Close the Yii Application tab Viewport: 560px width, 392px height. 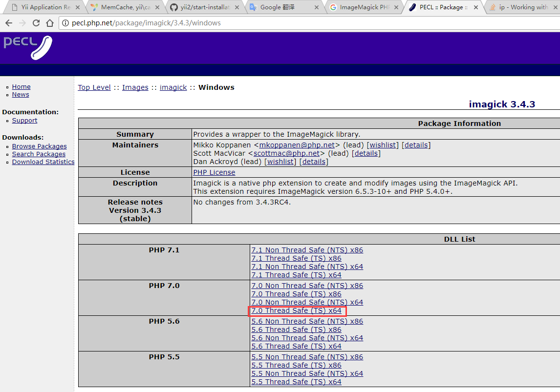click(78, 7)
